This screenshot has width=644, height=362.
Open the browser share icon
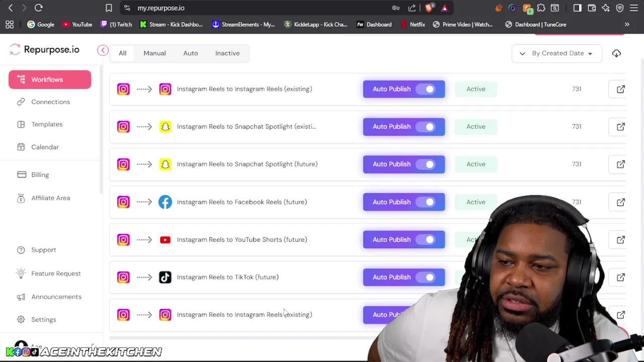412,8
